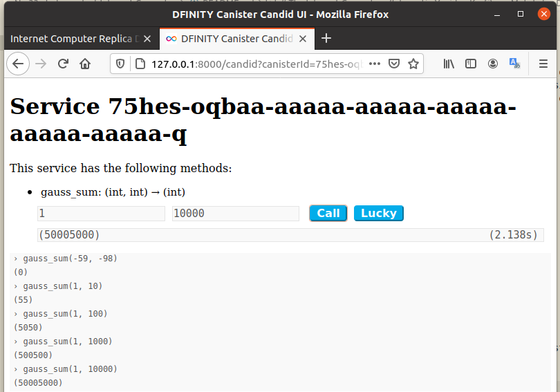Image resolution: width=560 pixels, height=392 pixels.
Task: Open tracking protection shield icon
Action: click(120, 64)
